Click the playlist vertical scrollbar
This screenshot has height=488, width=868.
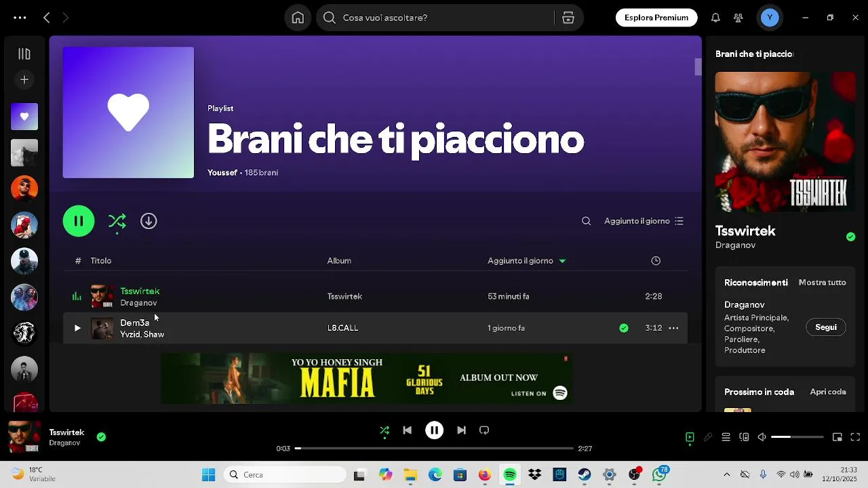click(x=698, y=67)
